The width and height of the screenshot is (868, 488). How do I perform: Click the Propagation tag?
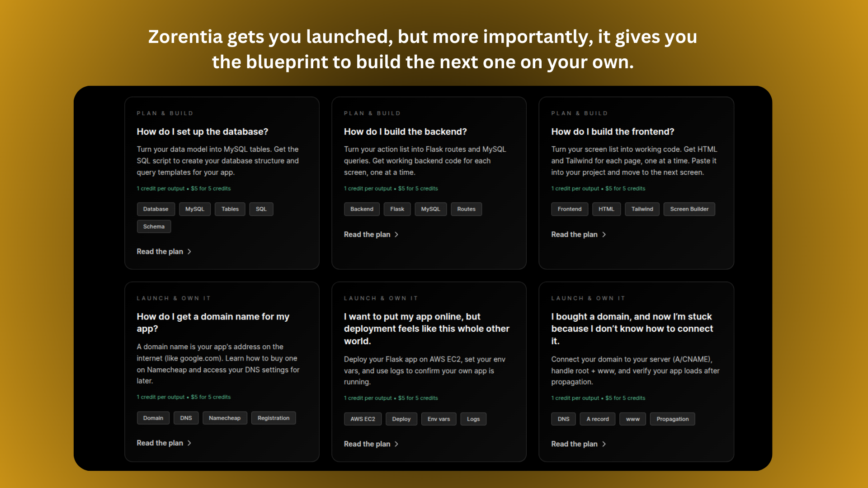point(672,419)
